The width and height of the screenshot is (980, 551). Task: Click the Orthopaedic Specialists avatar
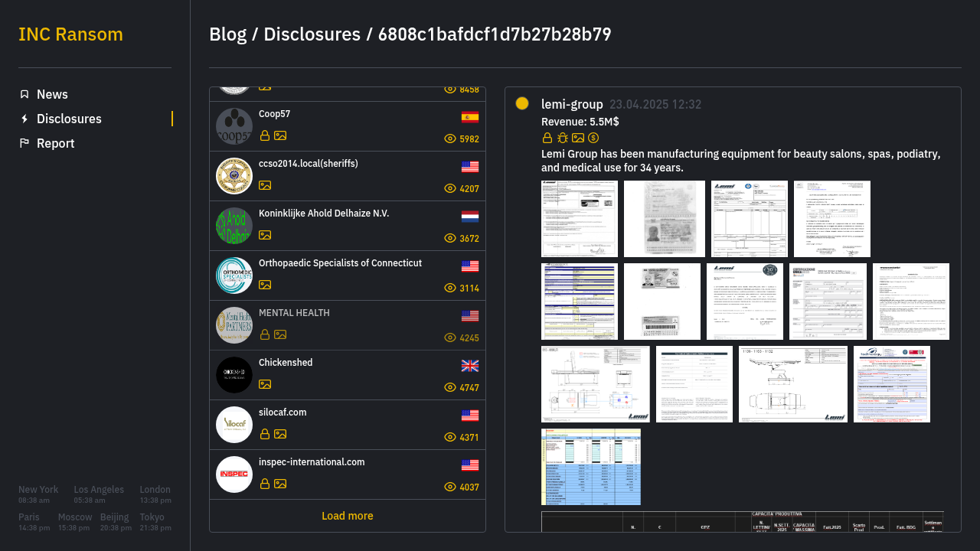pyautogui.click(x=234, y=275)
